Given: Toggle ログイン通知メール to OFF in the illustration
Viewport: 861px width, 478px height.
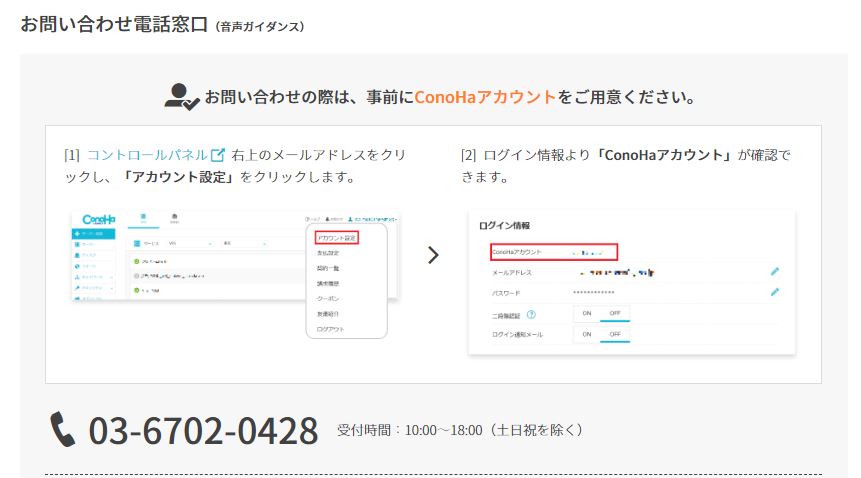Looking at the screenshot, I should 615,334.
